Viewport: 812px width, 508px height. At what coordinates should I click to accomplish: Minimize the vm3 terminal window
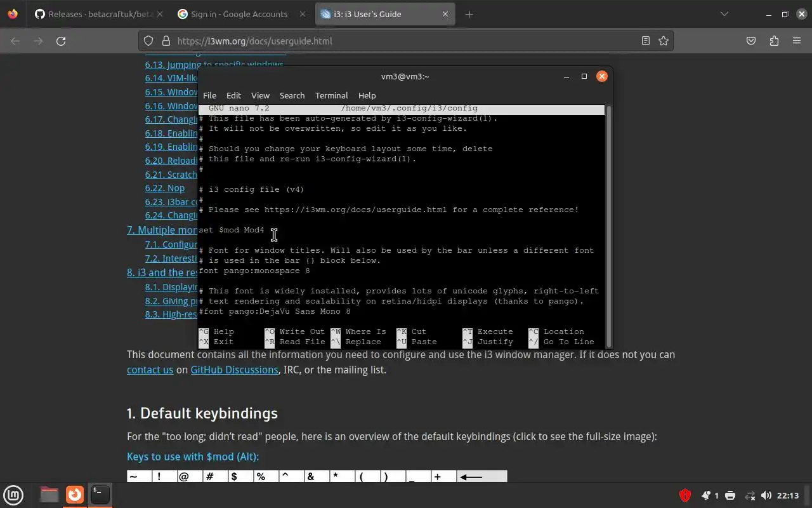coord(566,76)
